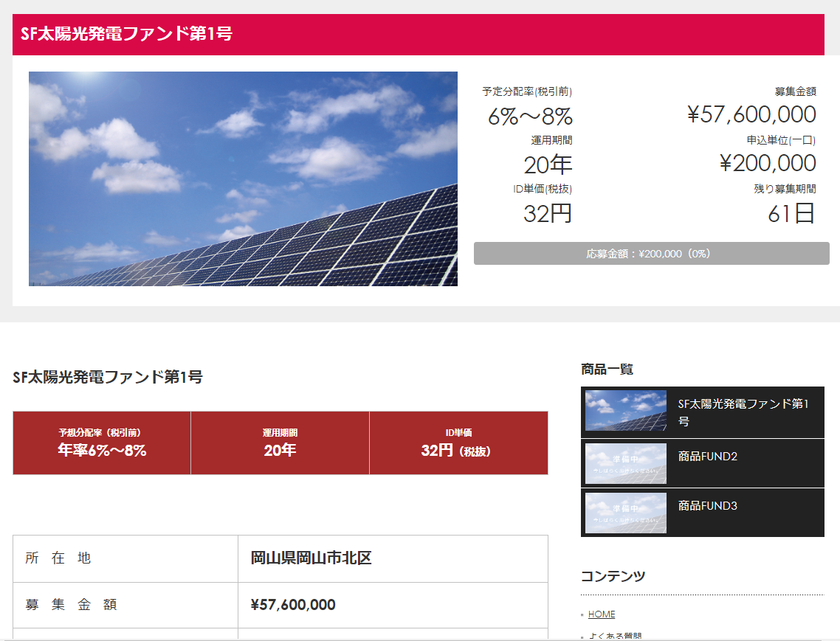The width and height of the screenshot is (840, 641).
Task: Click the SF太陽光発電ファンド第1号 section heading
Action: click(x=108, y=377)
